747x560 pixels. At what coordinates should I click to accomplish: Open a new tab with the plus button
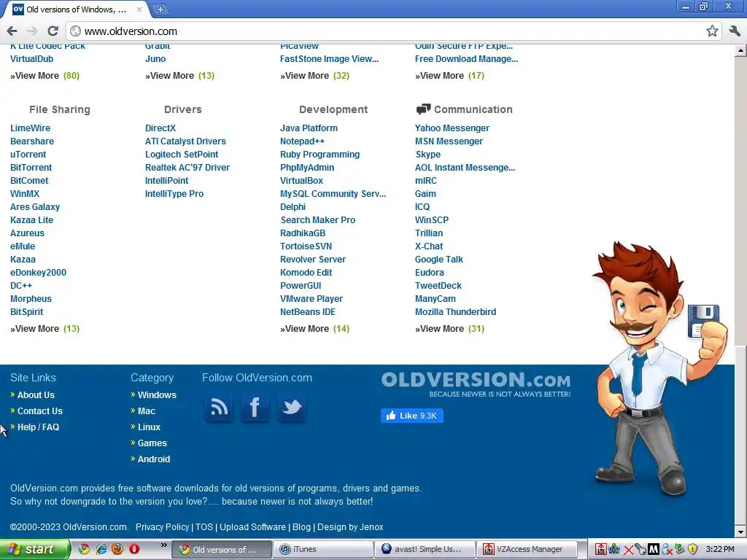click(160, 9)
